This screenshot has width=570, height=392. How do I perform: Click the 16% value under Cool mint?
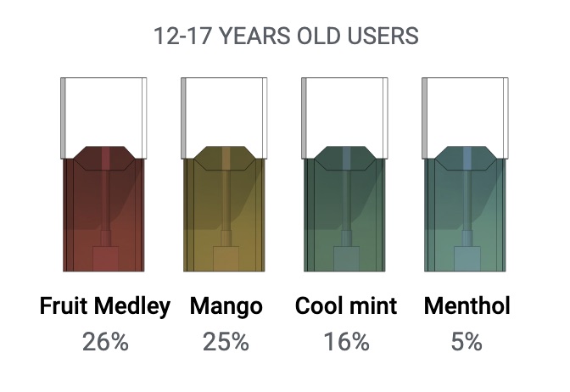point(346,342)
